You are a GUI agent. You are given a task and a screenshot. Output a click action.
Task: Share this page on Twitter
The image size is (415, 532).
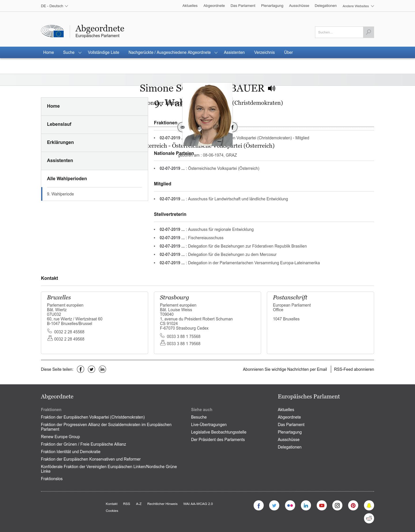point(91,369)
